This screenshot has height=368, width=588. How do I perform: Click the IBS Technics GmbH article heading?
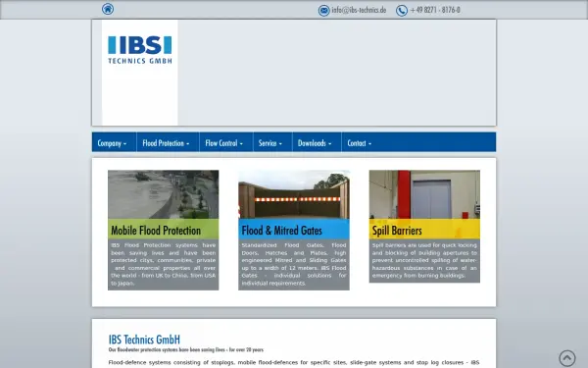[x=144, y=340]
